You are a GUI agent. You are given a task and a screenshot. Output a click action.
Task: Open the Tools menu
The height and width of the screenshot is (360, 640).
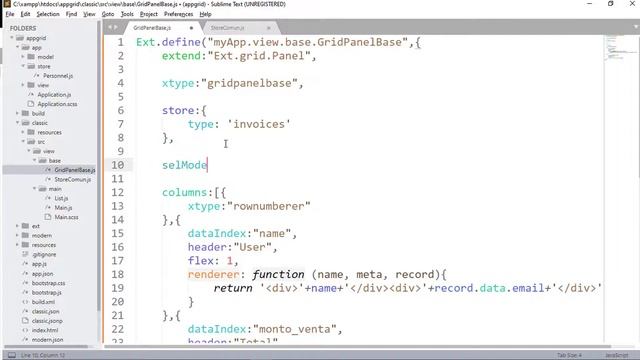coord(127,14)
